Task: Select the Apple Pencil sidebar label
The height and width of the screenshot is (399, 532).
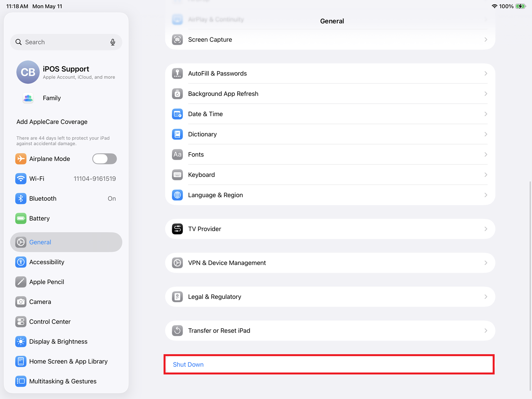Action: point(47,282)
